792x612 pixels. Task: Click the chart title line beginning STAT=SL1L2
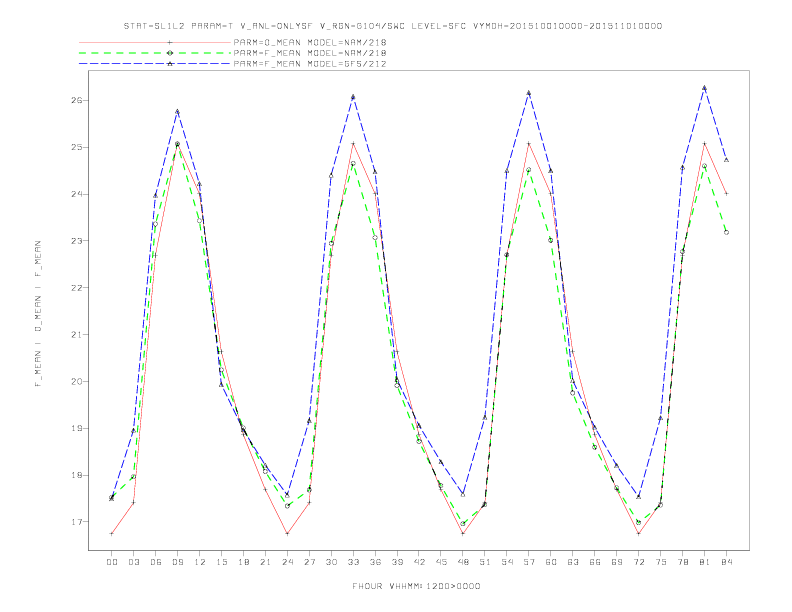click(x=393, y=26)
